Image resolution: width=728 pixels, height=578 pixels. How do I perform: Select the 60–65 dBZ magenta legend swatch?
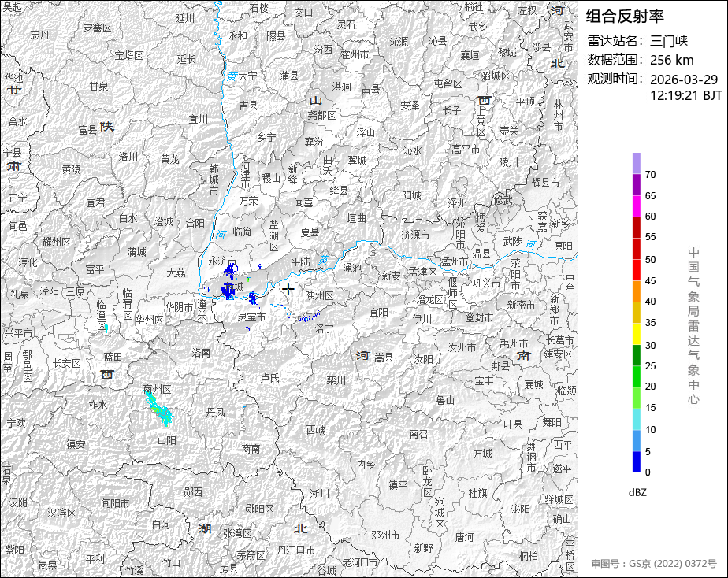(x=636, y=206)
